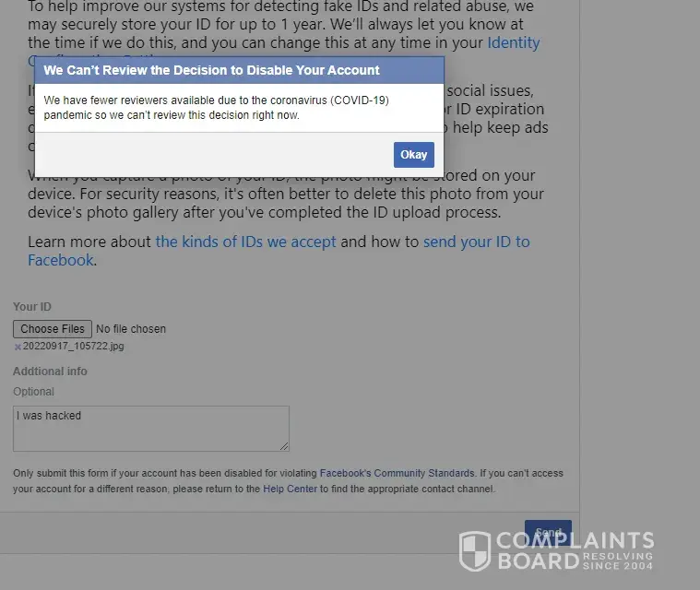Click the Send button

pos(548,533)
